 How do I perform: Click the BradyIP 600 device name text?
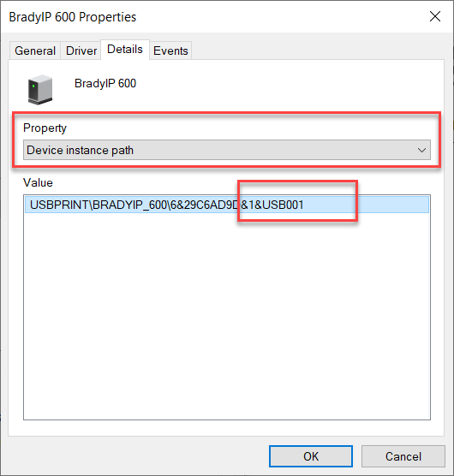click(105, 83)
